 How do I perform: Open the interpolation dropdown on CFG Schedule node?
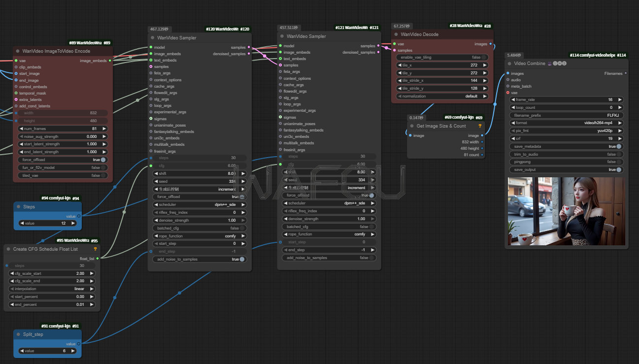52,289
